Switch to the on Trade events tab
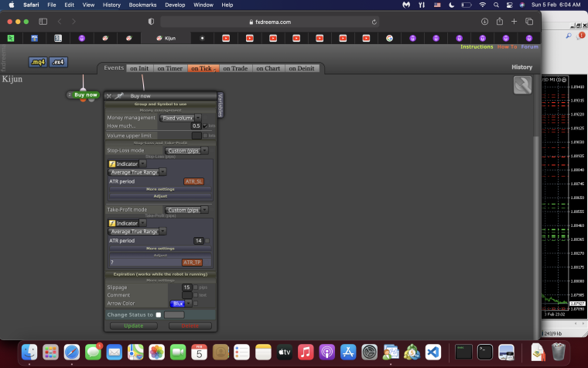The image size is (588, 368). [235, 68]
